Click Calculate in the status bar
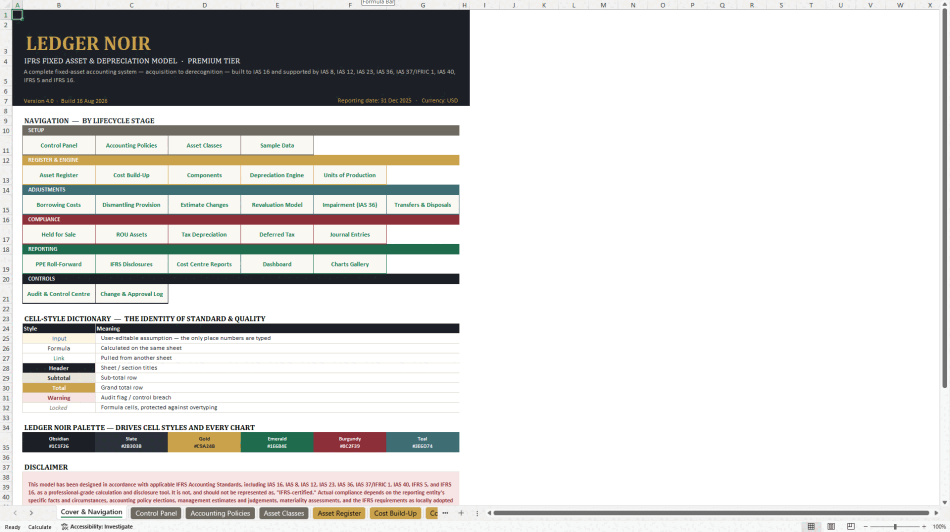This screenshot has height=532, width=950. (39, 527)
